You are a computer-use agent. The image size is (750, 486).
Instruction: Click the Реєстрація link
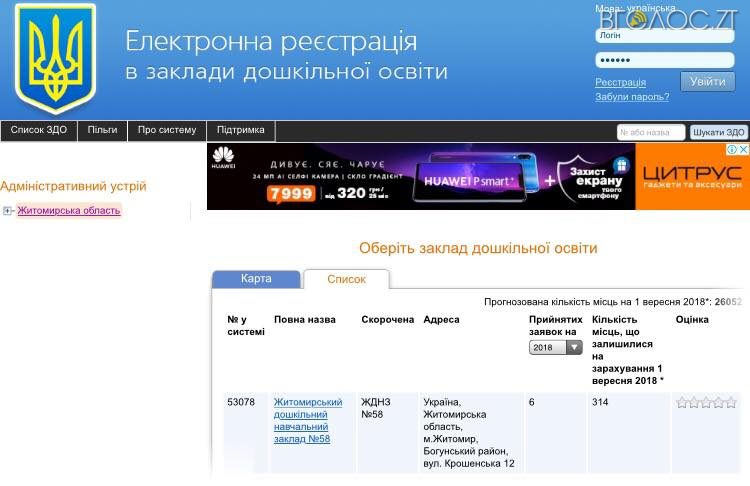point(620,82)
